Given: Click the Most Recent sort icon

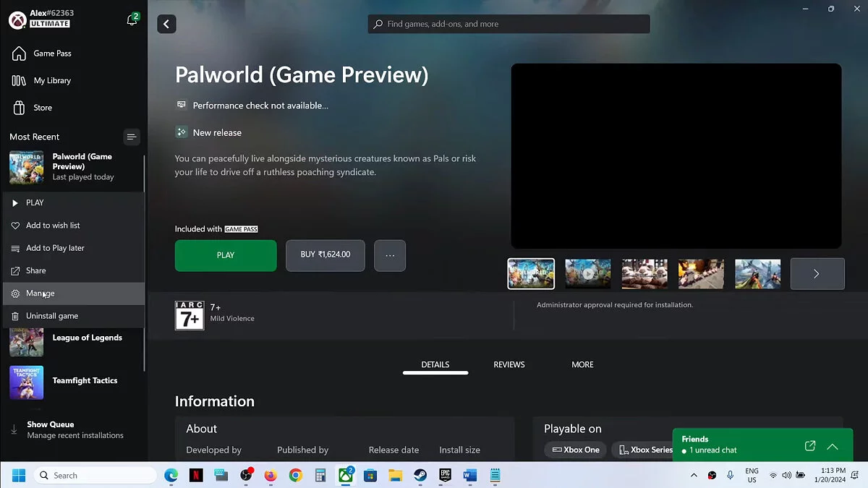Looking at the screenshot, I should pos(132,137).
